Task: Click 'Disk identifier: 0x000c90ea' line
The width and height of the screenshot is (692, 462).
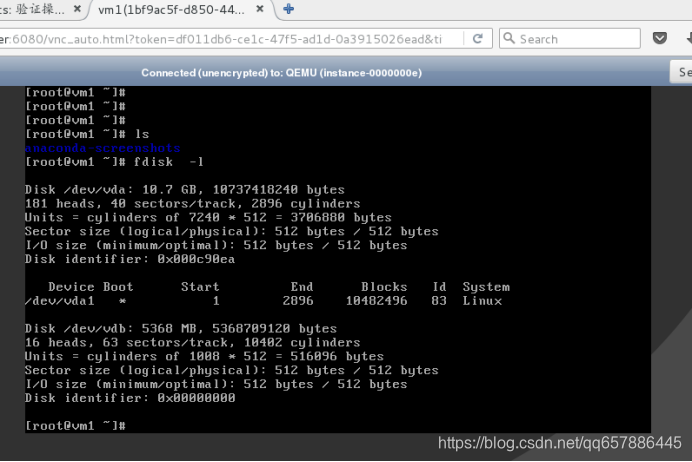Action: click(x=130, y=259)
